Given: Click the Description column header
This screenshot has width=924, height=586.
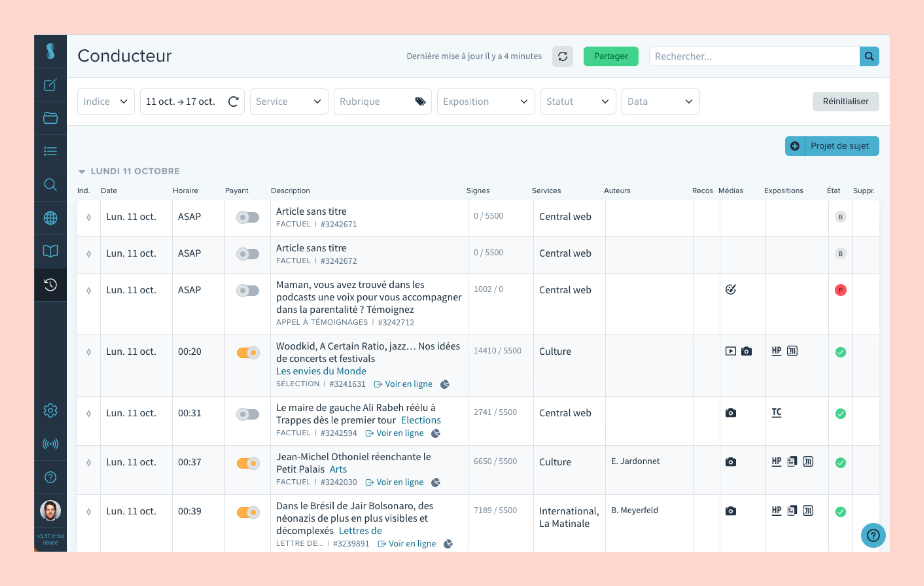Looking at the screenshot, I should tap(290, 191).
